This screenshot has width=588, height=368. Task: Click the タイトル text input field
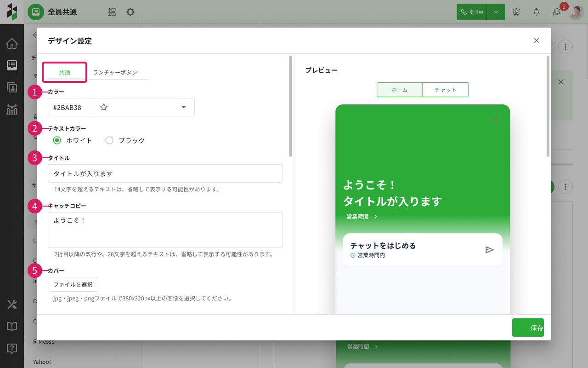click(x=165, y=174)
